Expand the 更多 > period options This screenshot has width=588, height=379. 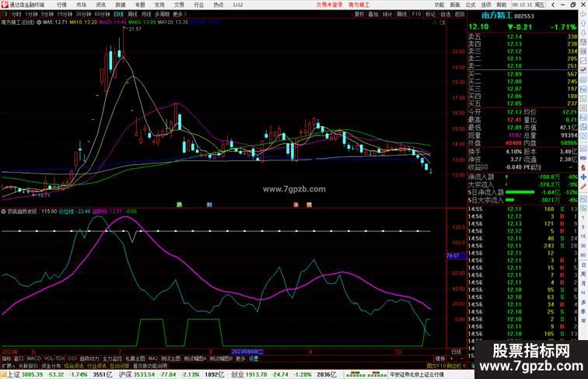tap(180, 14)
